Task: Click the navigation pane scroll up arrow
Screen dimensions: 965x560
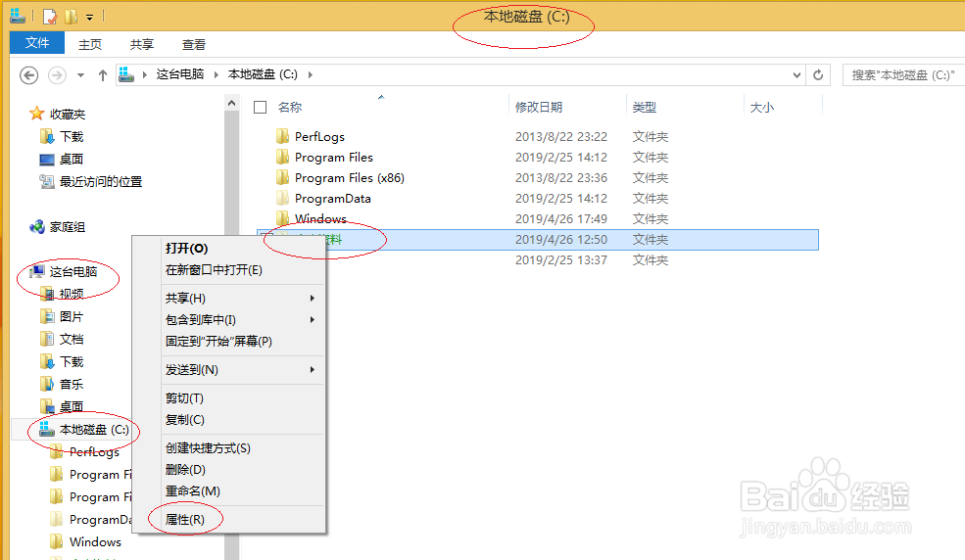Action: point(231,103)
